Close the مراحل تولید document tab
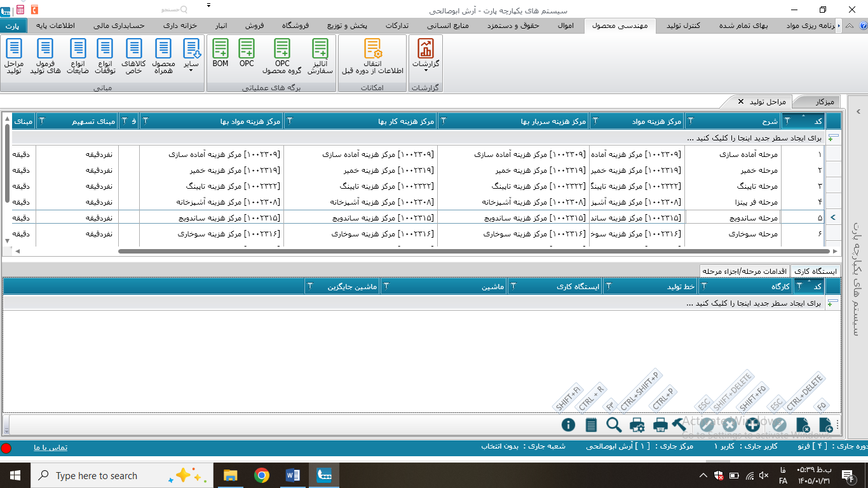Image resolution: width=868 pixels, height=488 pixels. pos(741,102)
